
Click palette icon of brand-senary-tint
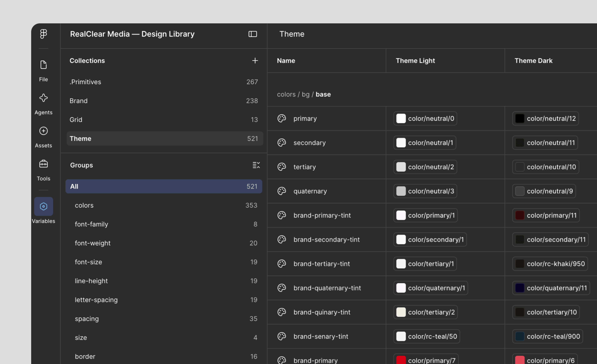282,336
